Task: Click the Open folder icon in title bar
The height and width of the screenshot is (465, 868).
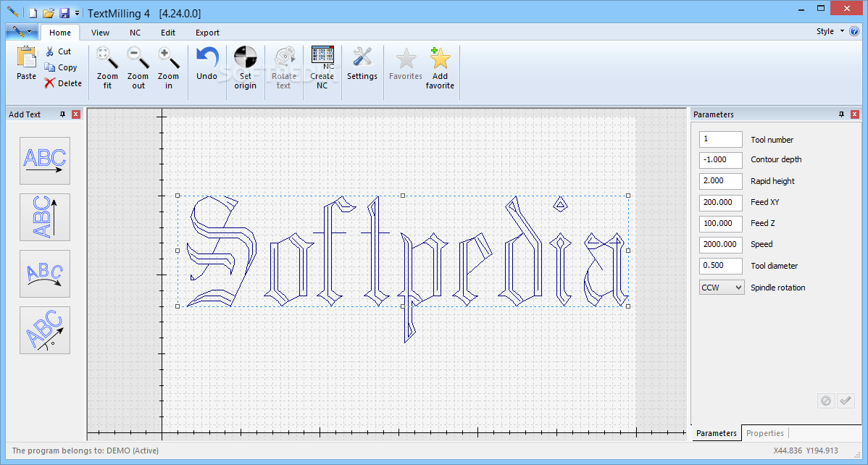Action: (49, 13)
